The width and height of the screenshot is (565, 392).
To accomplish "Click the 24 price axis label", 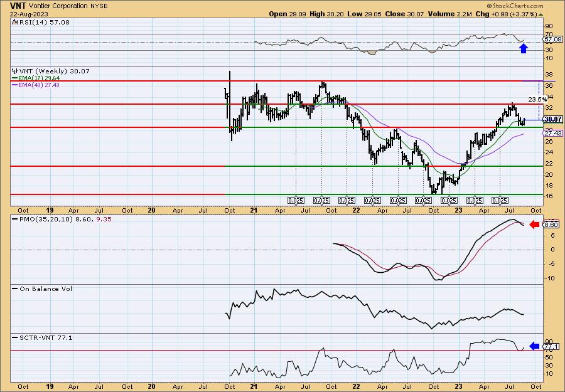I will coord(549,152).
